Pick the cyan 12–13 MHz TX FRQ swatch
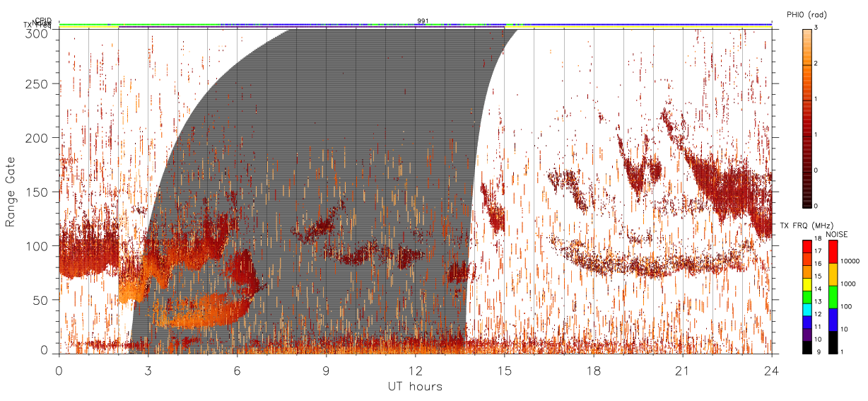 (807, 309)
